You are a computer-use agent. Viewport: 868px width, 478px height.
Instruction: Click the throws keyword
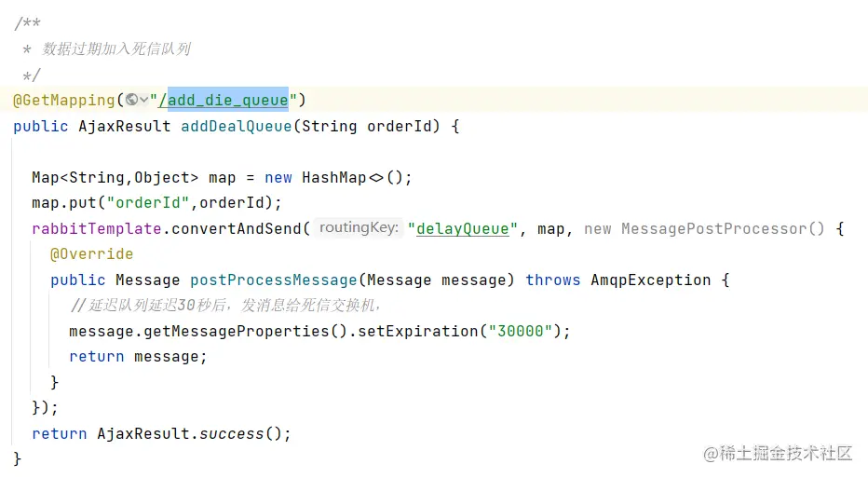[552, 280]
